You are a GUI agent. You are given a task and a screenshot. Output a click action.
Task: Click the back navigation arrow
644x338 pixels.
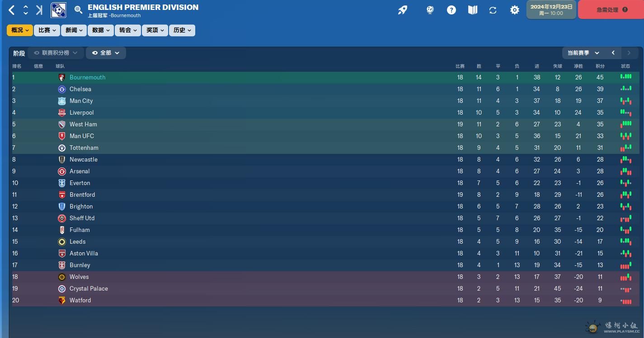point(12,10)
